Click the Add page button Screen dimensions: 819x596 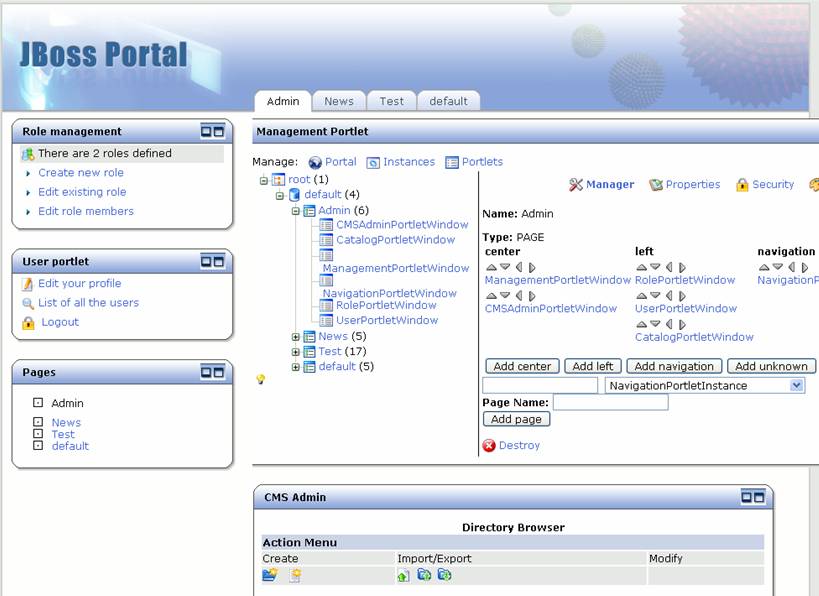pyautogui.click(x=517, y=419)
